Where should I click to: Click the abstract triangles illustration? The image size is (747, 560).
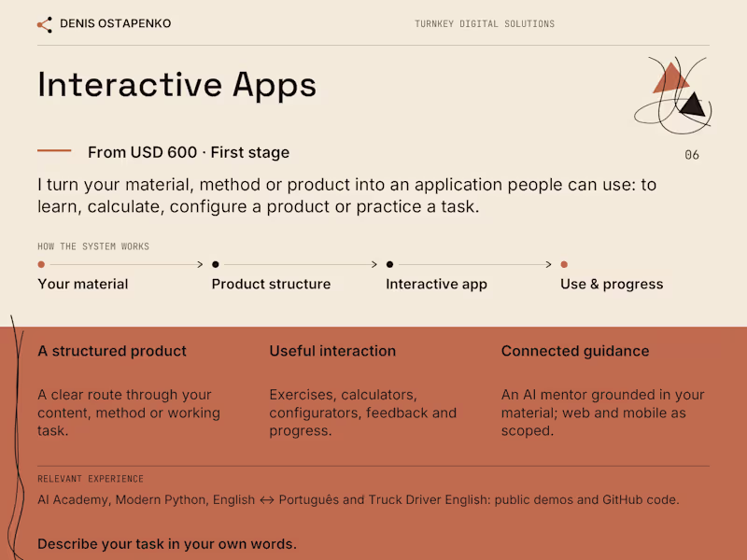(673, 96)
